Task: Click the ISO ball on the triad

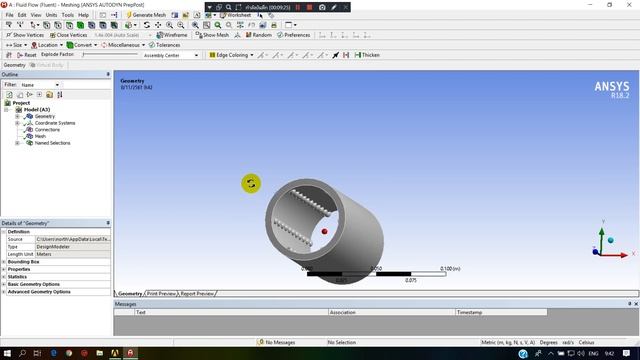Action: [611, 240]
